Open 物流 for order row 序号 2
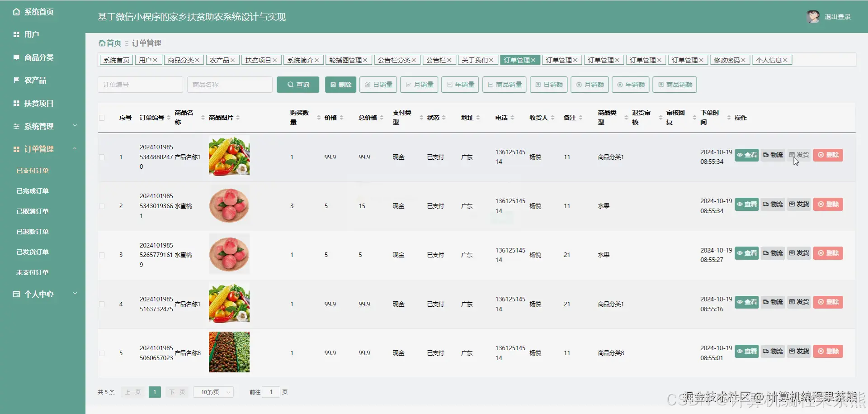The width and height of the screenshot is (868, 414). click(x=773, y=204)
